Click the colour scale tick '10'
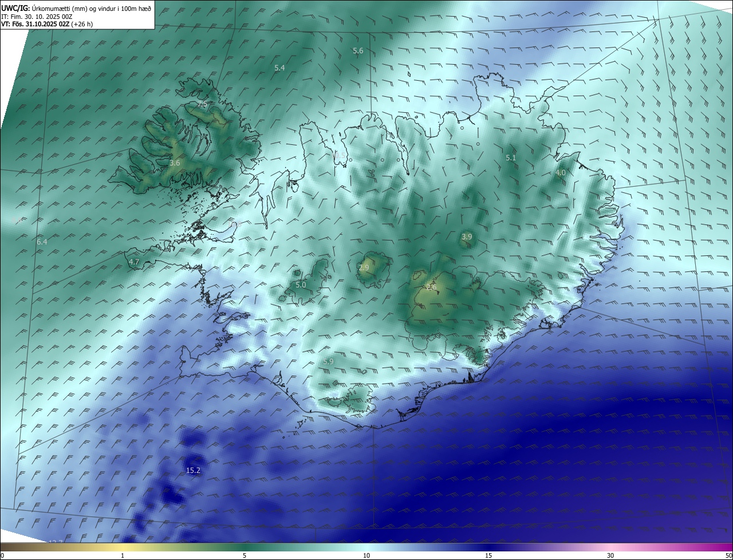Viewport: 733px width, 560px height. tap(366, 555)
